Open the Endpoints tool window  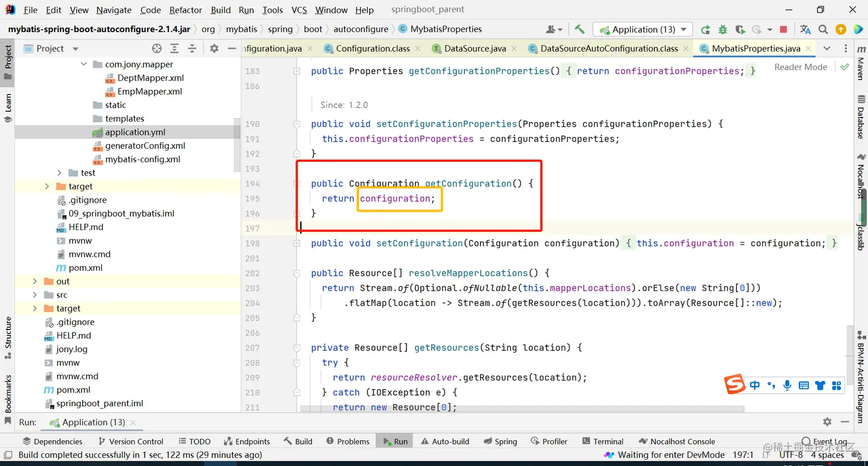point(246,441)
